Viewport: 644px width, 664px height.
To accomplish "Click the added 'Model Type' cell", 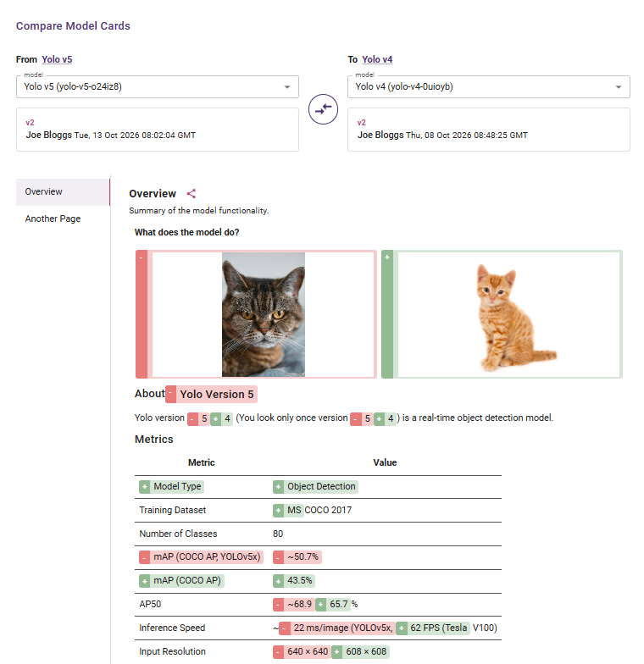I will tap(171, 486).
